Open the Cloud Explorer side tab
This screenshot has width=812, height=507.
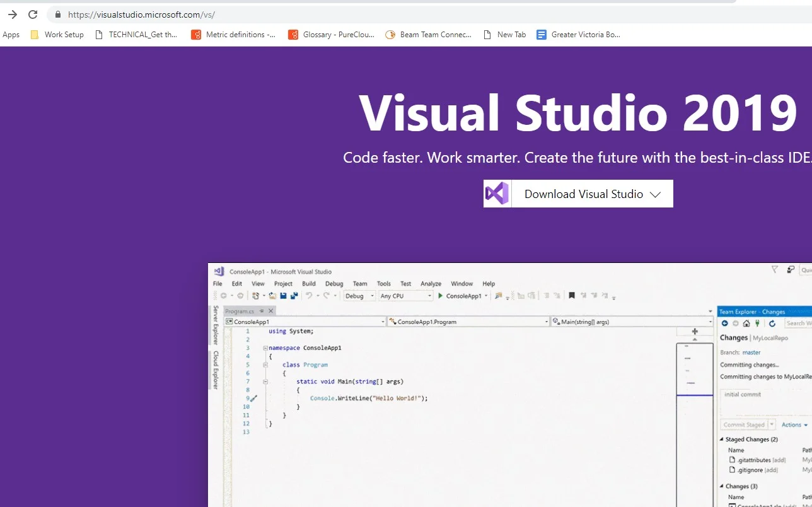(x=216, y=370)
